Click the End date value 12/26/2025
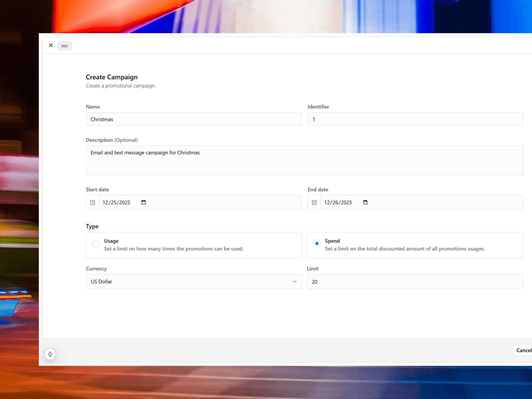Screen dimensions: 532x399 tap(338, 203)
